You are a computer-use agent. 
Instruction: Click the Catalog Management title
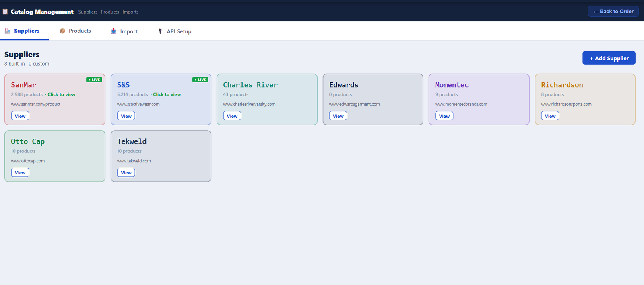pyautogui.click(x=42, y=12)
